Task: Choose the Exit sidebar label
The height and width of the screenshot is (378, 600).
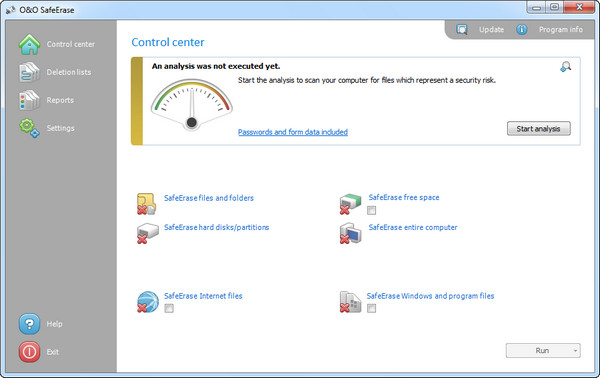Action: coord(53,352)
